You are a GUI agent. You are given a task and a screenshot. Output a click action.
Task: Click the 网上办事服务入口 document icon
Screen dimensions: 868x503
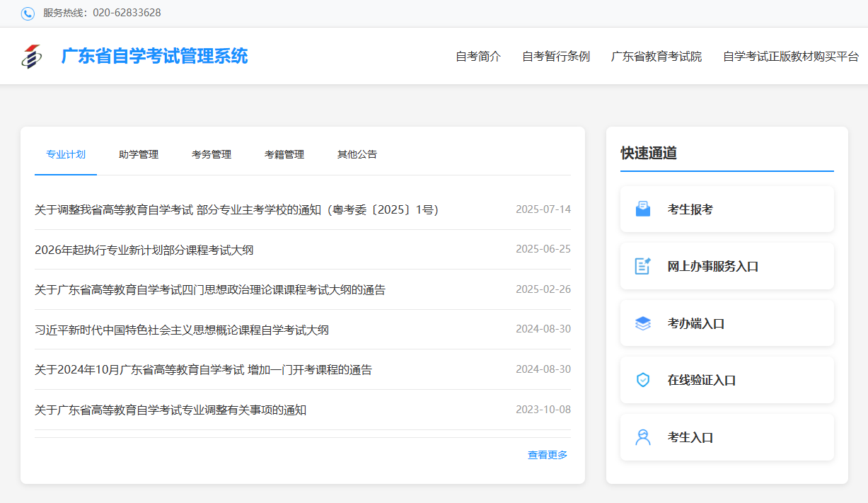(642, 266)
